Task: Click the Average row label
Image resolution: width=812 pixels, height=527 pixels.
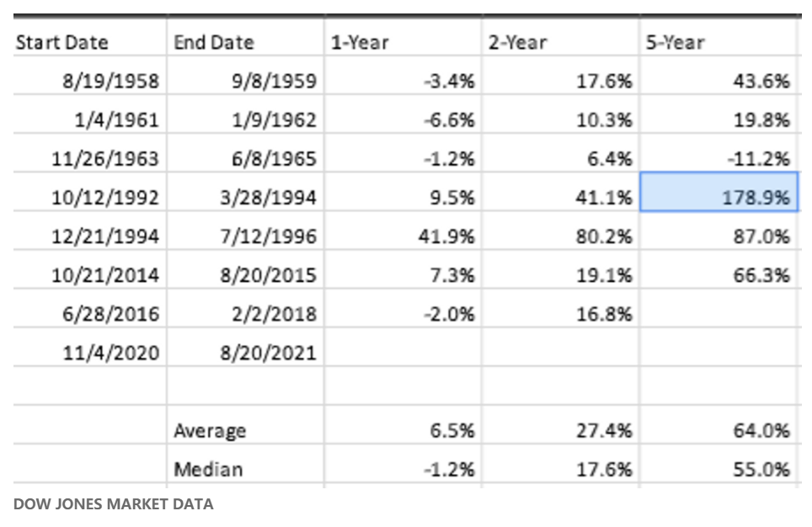Action: coord(210,431)
